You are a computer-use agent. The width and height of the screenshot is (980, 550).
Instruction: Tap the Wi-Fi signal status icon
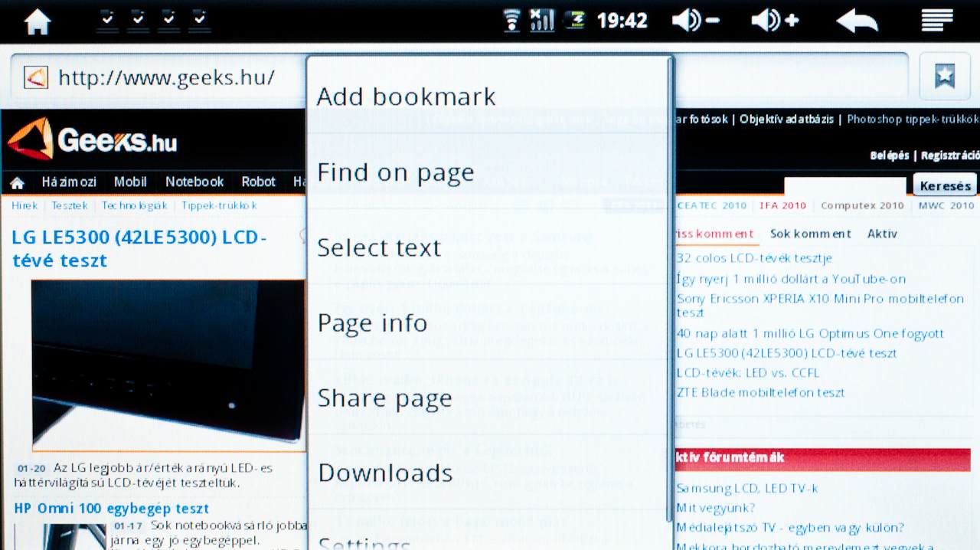(x=511, y=21)
